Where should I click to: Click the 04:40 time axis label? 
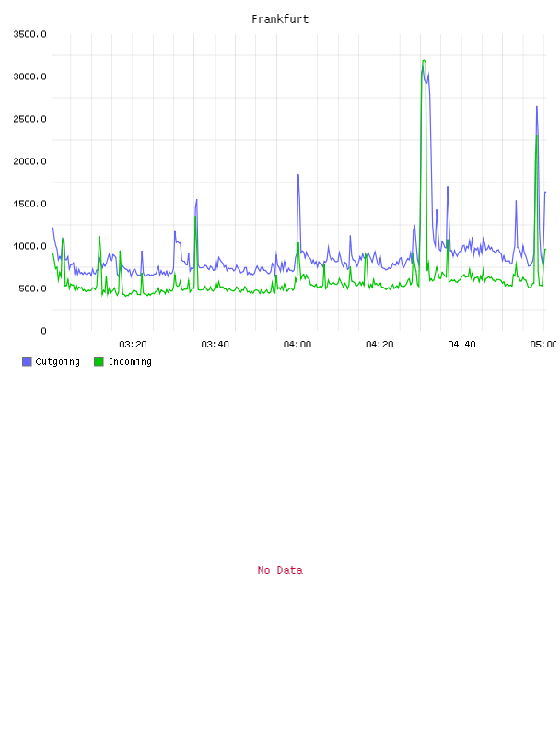pos(461,345)
